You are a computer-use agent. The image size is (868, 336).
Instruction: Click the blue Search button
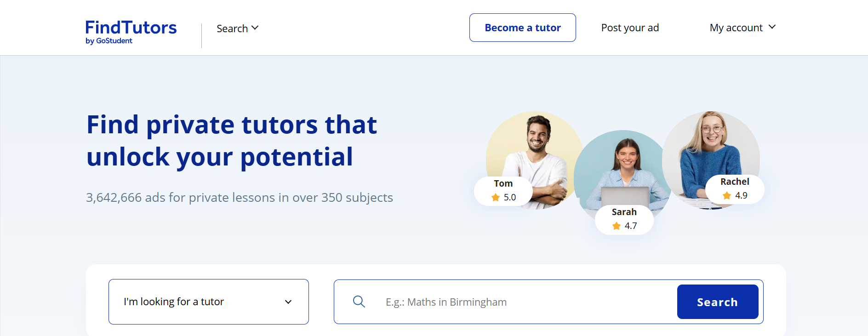click(717, 302)
